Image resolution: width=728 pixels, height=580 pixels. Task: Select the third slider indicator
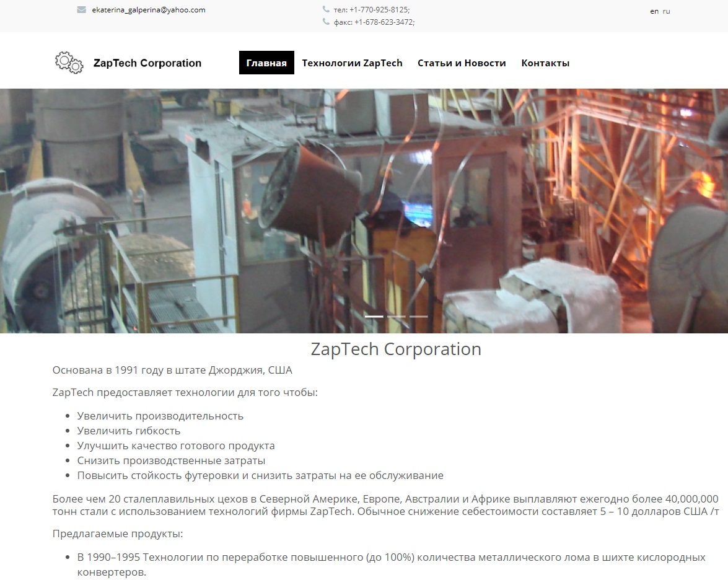click(419, 316)
